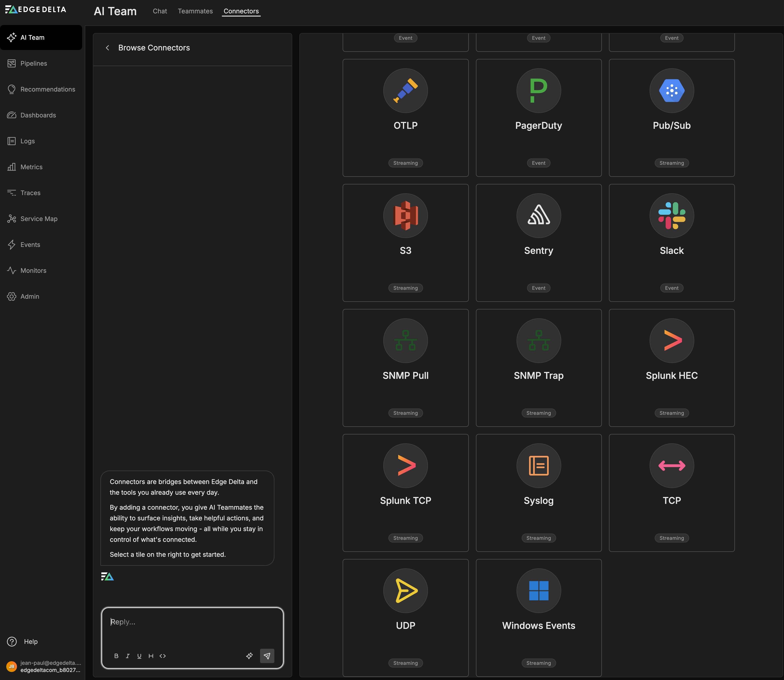This screenshot has height=680, width=784.
Task: Open Service Map from sidebar
Action: tap(39, 219)
